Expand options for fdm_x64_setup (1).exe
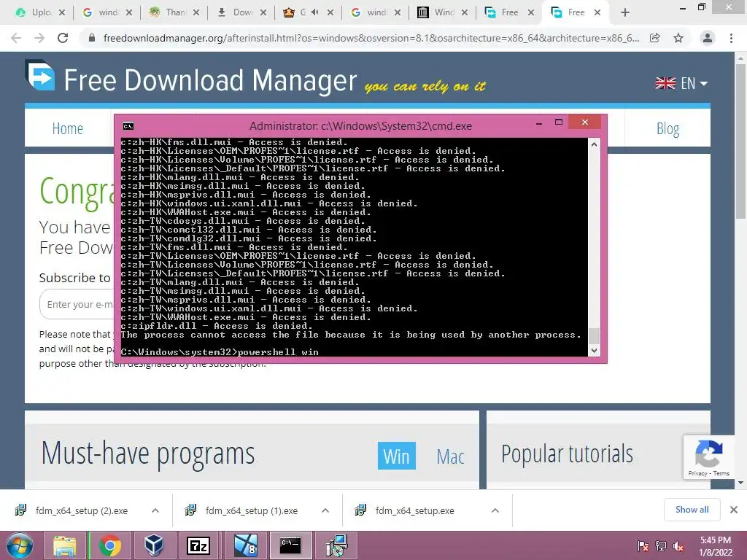This screenshot has width=747, height=560. pos(325,510)
